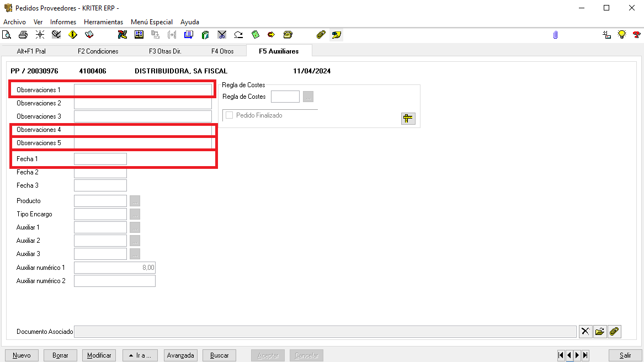
Task: Click the red and yellow arrow icon
Action: coord(271,35)
